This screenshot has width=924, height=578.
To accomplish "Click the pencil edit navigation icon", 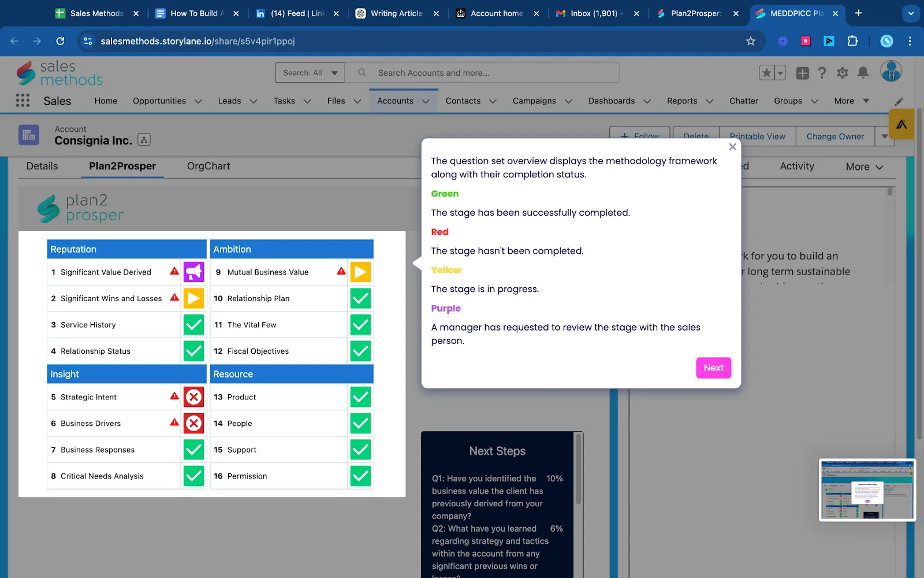I will pyautogui.click(x=899, y=102).
